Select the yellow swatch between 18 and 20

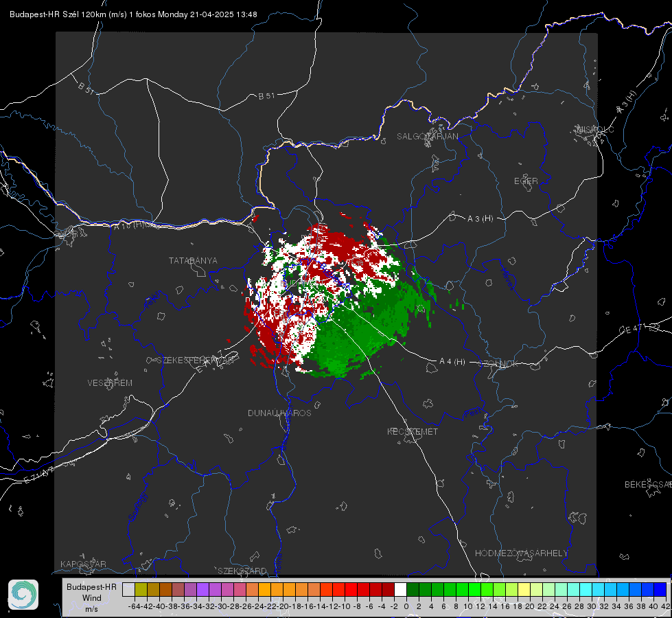524,589
